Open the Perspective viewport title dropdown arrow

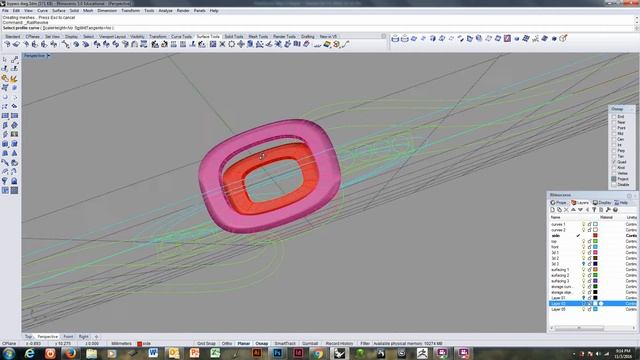pyautogui.click(x=49, y=56)
